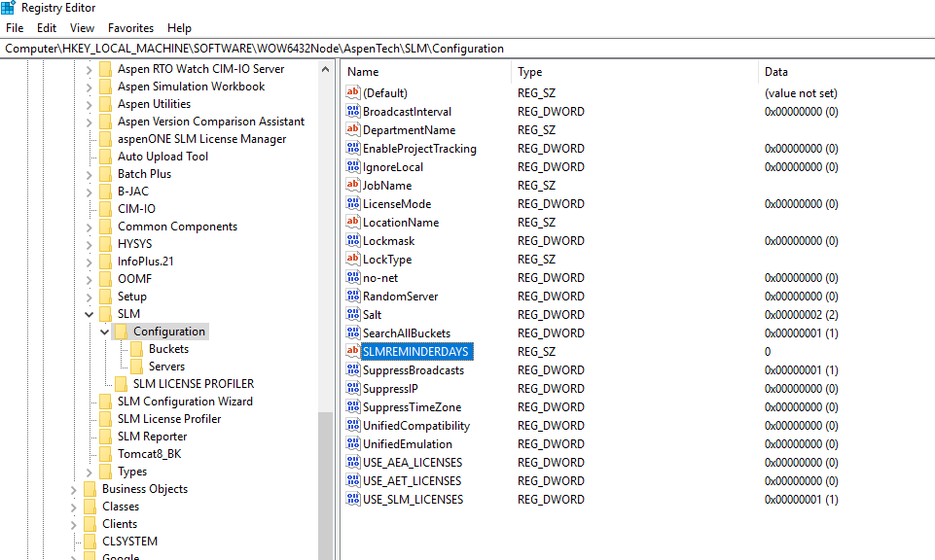Screen dimensions: 935x560
Task: Select the UnifiedCompatibility value
Action: (x=416, y=426)
